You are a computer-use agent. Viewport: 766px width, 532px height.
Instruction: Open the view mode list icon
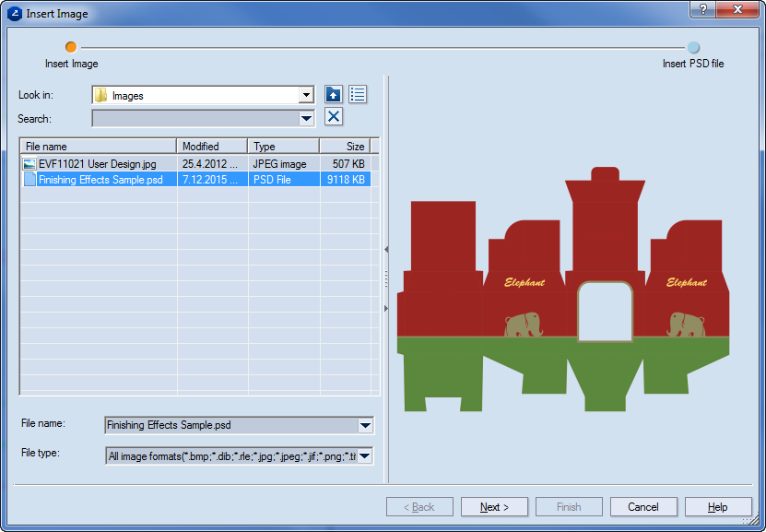(x=358, y=95)
